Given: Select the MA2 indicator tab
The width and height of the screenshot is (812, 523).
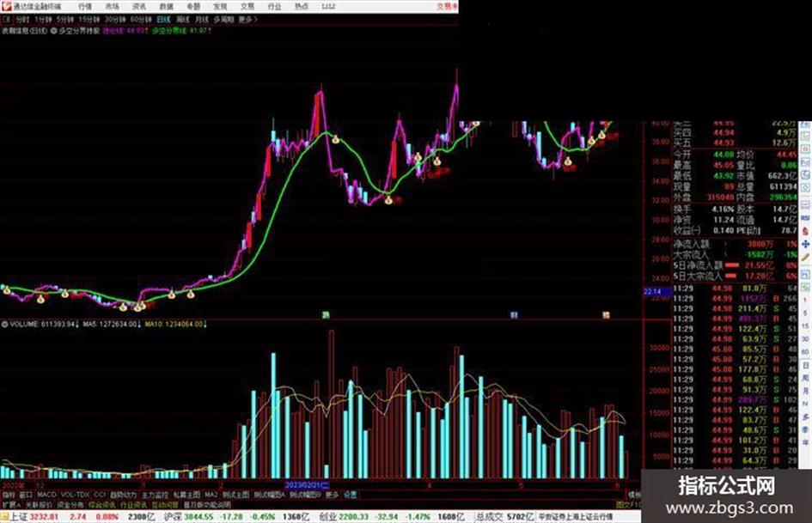Looking at the screenshot, I should (x=211, y=495).
